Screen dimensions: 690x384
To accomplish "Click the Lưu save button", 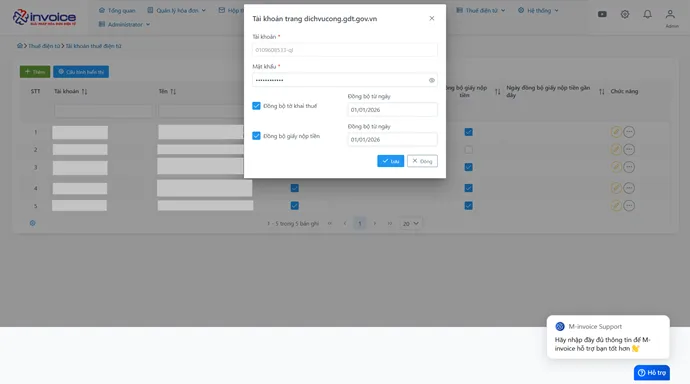I will (x=390, y=161).
